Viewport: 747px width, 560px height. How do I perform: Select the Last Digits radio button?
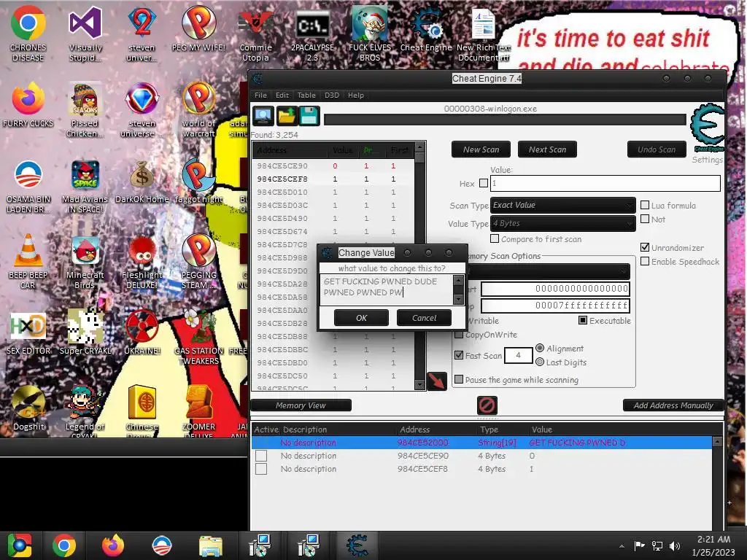click(540, 362)
